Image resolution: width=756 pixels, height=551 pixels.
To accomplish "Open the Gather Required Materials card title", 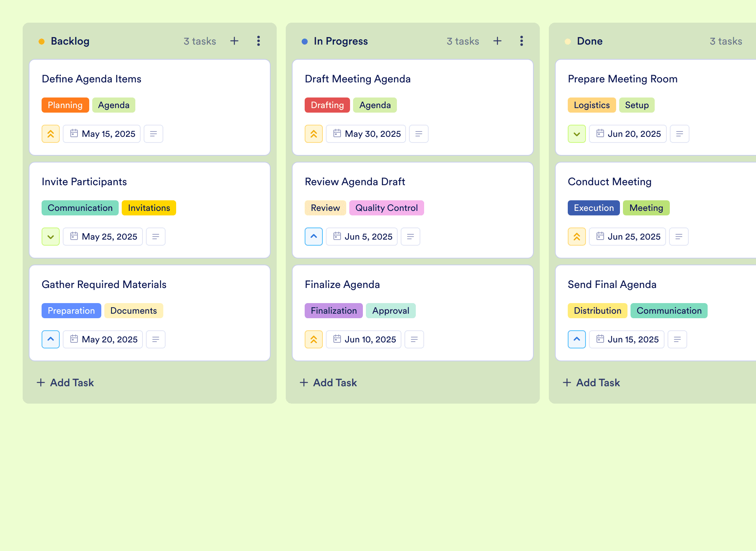I will coord(104,284).
